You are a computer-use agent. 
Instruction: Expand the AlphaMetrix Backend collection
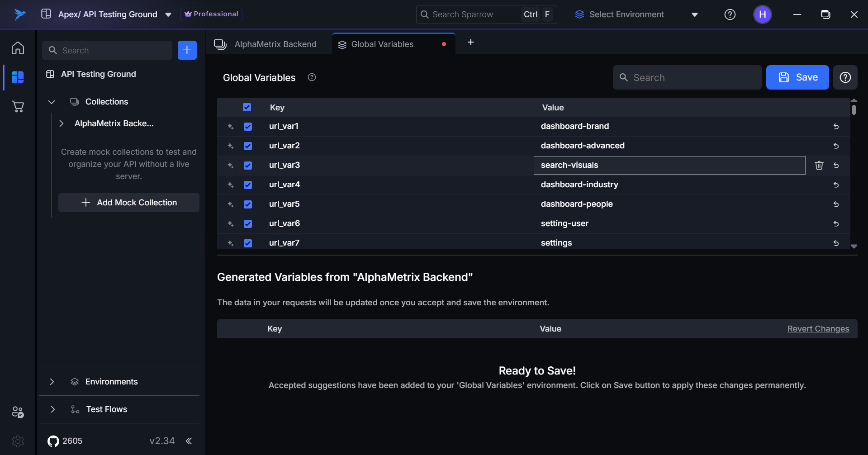click(x=62, y=123)
